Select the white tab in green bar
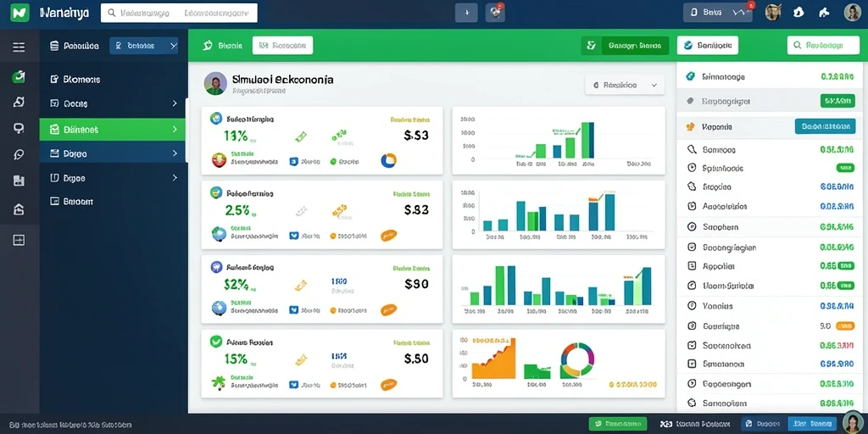Screen dimensions: 868x434 pos(282,46)
